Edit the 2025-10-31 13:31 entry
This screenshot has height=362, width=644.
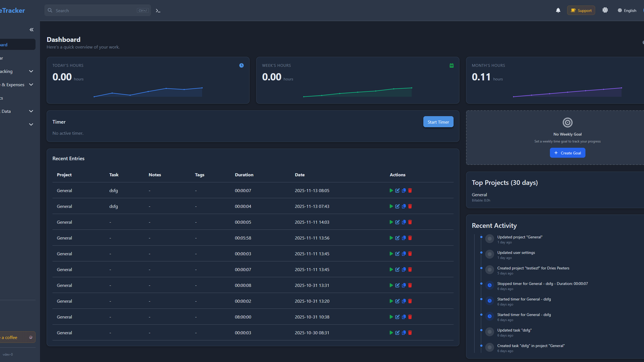[397, 285]
